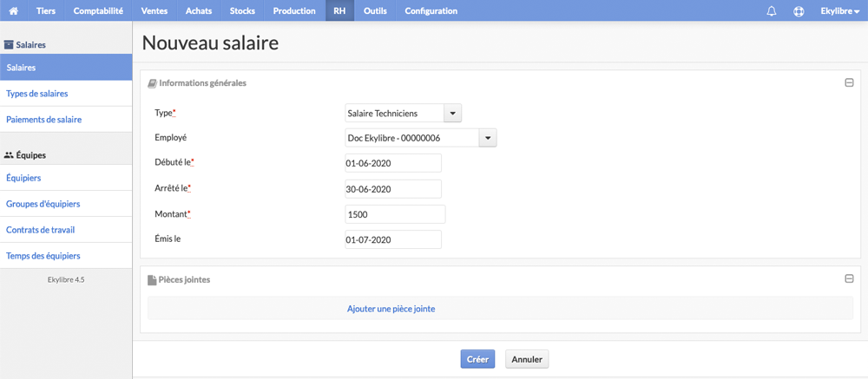Viewport: 868px width, 379px height.
Task: Focus the Débuté le date field
Action: click(x=393, y=163)
